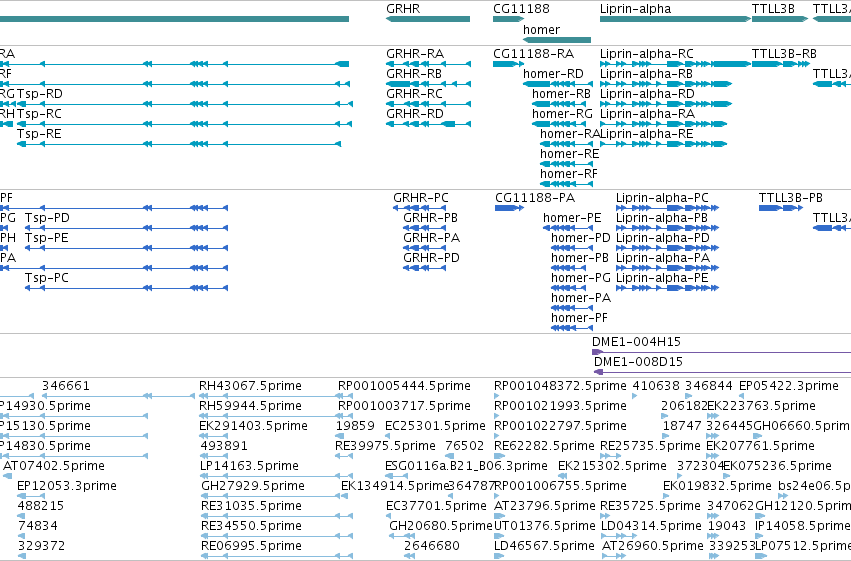Click the GRHR-RC transcript label
This screenshot has height=561, width=851.
[414, 94]
